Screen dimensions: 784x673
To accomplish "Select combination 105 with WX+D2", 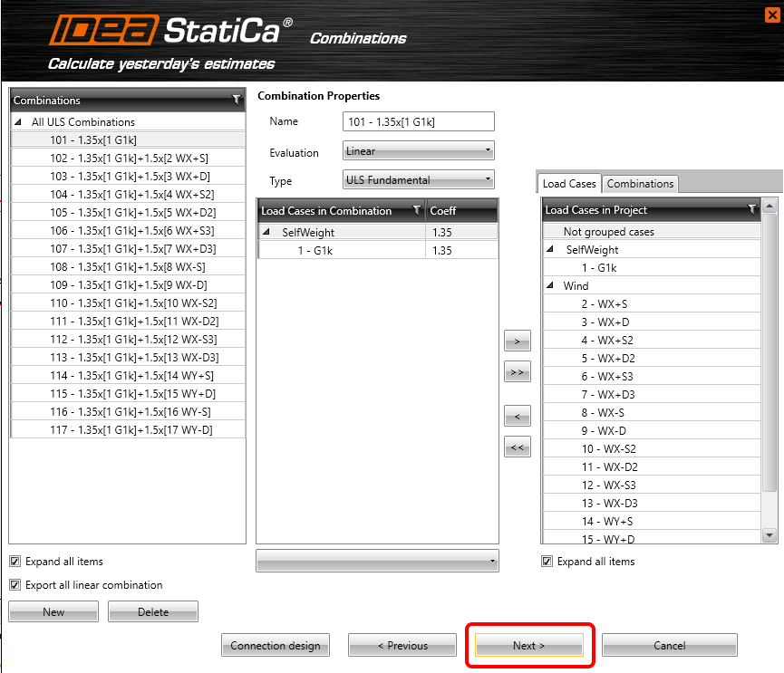I will [128, 212].
